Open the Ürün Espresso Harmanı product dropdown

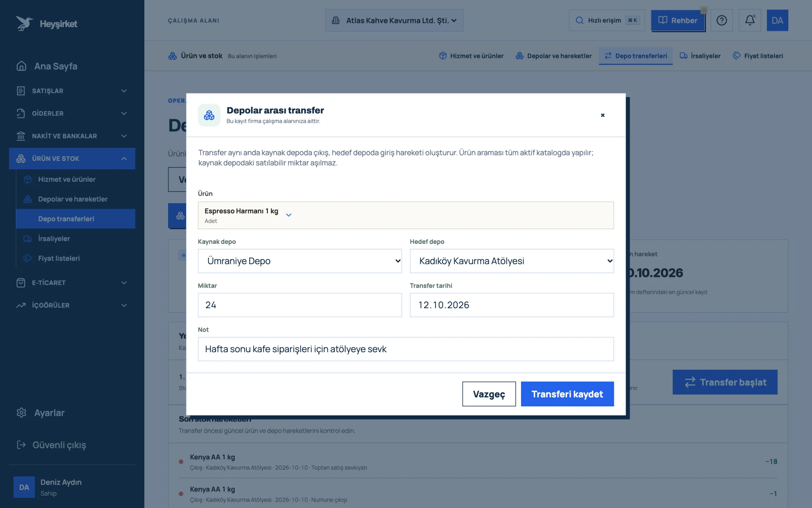tap(406, 215)
